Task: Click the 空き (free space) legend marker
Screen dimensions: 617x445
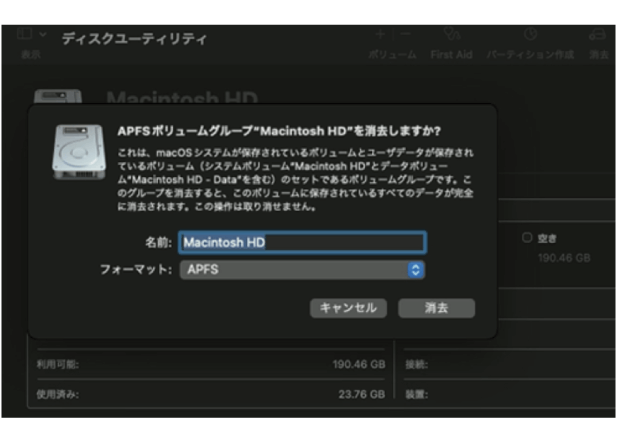Action: tap(527, 238)
